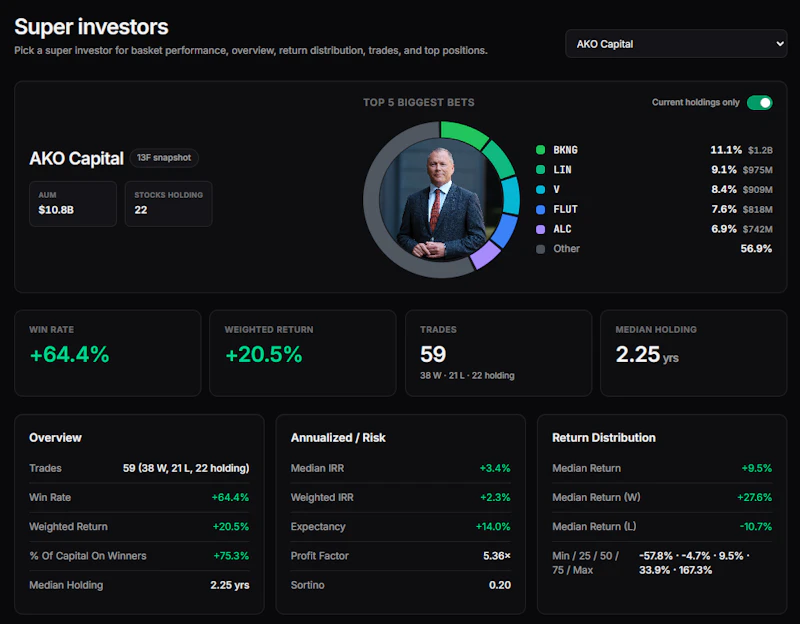Click the Min / 25 / 50 / 75 / Max label
Image resolution: width=800 pixels, height=624 pixels.
(585, 563)
